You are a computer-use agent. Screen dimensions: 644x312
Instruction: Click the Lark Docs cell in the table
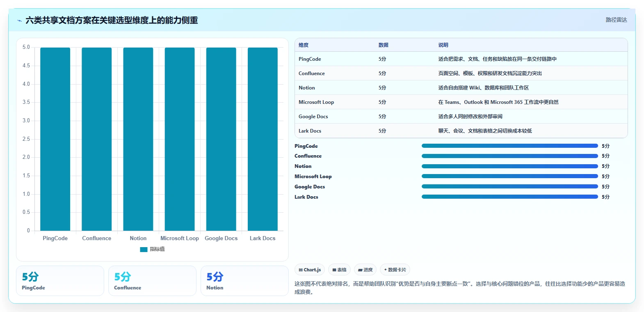[x=310, y=131]
